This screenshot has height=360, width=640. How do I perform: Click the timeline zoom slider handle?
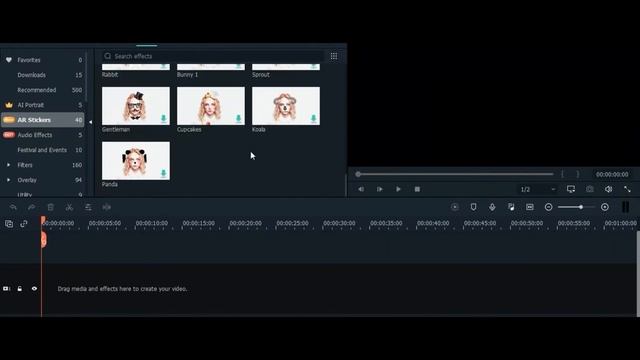[581, 207]
